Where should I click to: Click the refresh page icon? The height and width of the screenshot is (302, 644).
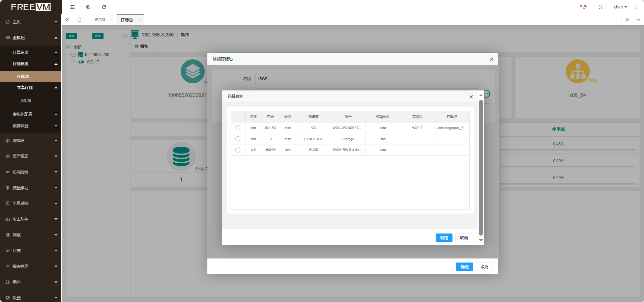click(104, 7)
